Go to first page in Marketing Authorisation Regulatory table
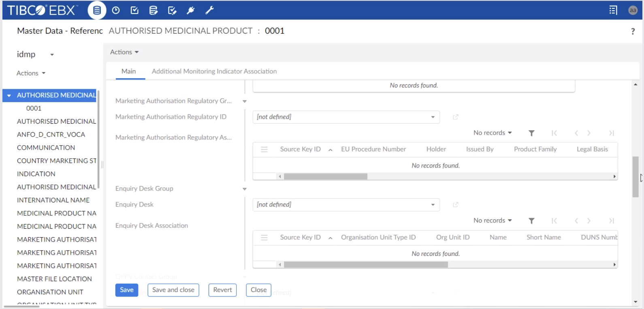 point(554,133)
